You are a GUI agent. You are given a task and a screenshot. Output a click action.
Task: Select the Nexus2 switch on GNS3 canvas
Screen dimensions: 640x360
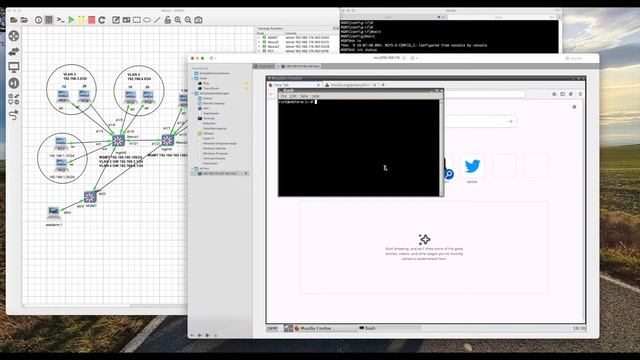point(167,140)
